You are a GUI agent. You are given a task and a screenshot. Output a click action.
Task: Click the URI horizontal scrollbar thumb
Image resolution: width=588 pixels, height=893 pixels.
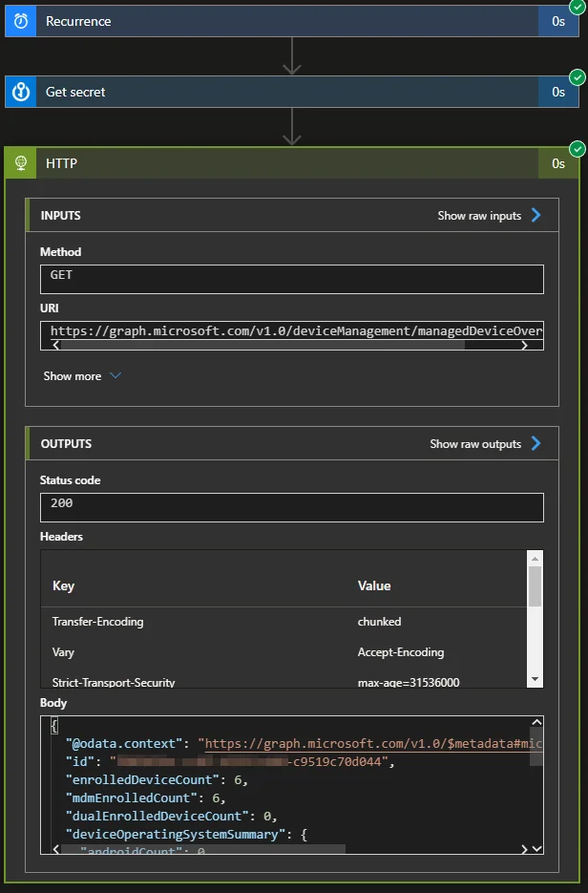pos(262,345)
